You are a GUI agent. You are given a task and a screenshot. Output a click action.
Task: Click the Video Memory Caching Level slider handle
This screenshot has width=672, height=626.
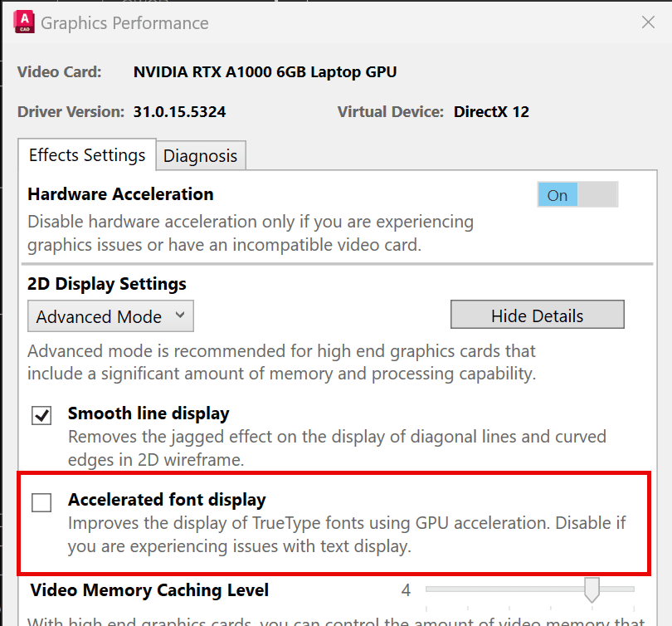[592, 589]
